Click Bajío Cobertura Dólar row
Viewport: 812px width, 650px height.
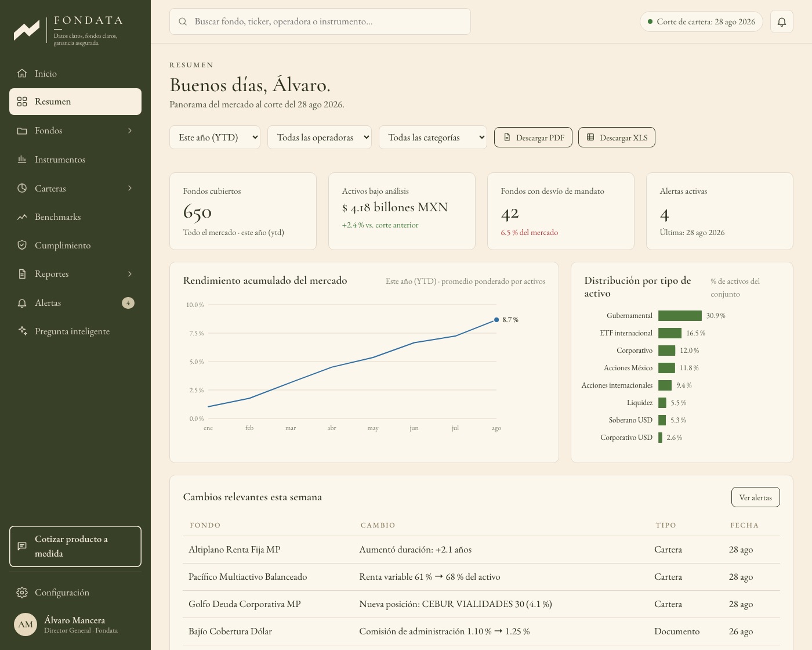[481, 631]
